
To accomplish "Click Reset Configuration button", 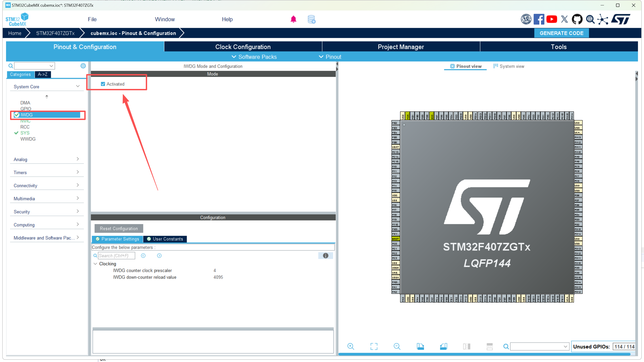I will [x=119, y=228].
